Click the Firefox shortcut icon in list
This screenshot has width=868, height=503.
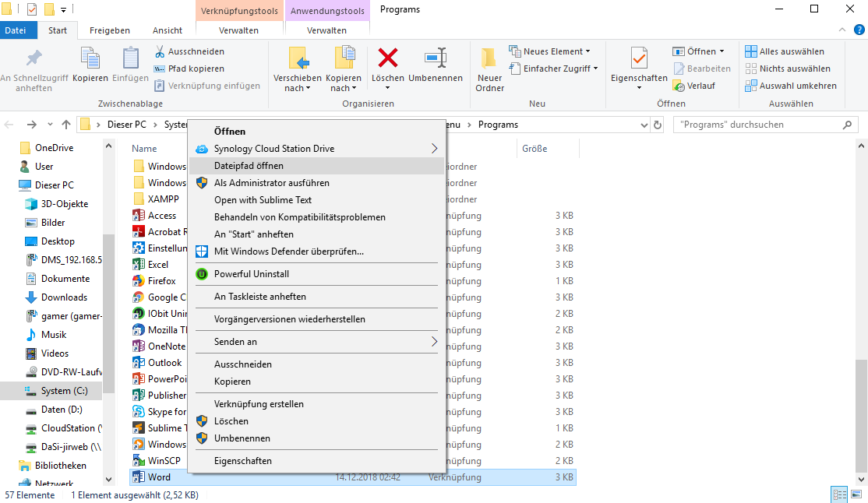click(x=138, y=281)
